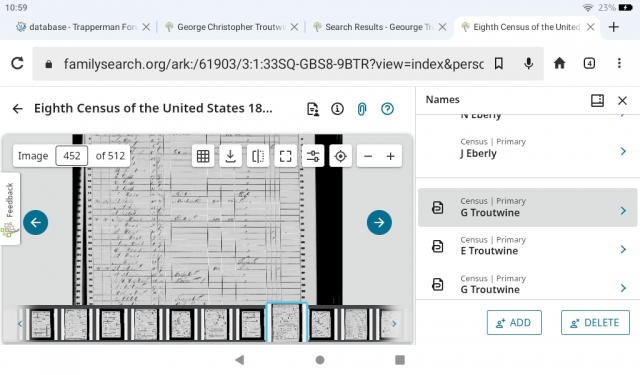Go to next image with right arrow
The height and width of the screenshot is (375, 640).
click(x=379, y=222)
